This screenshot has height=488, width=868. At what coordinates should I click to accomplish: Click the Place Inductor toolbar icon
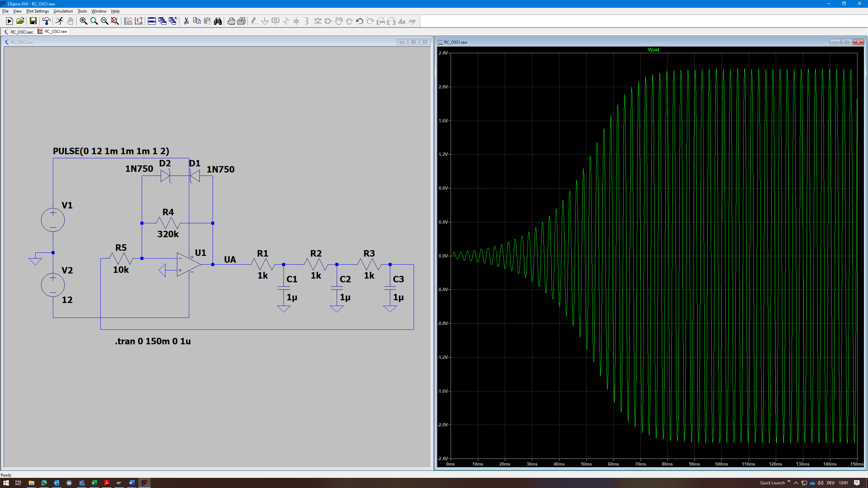click(x=307, y=21)
